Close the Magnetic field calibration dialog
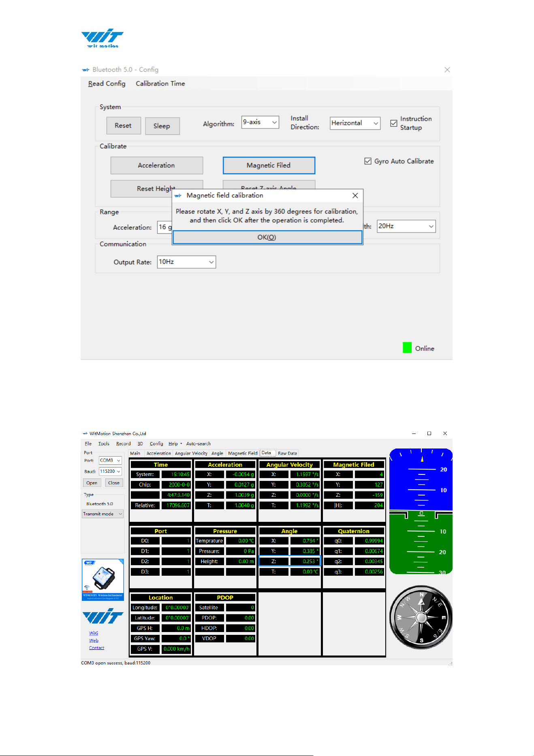Viewport: 534px width, 756px height. [x=355, y=195]
